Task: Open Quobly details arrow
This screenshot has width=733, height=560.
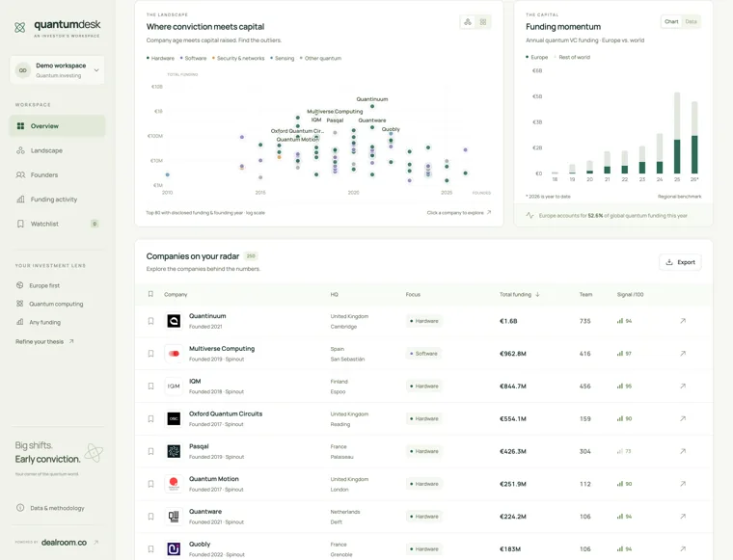Action: pyautogui.click(x=683, y=548)
